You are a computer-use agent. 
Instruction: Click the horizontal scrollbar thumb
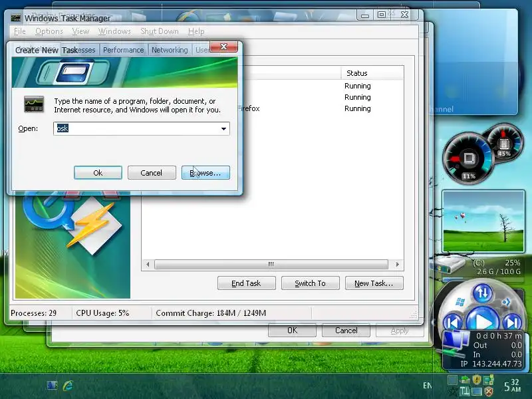271,264
